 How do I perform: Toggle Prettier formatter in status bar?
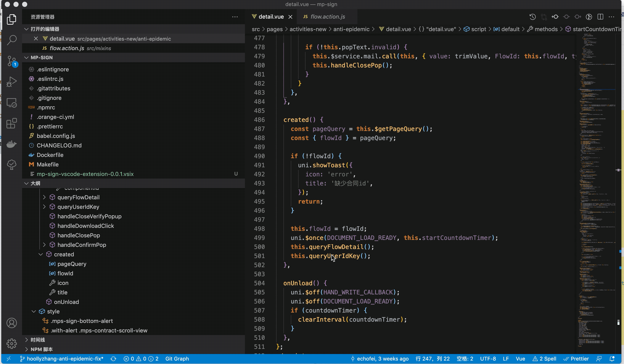576,359
